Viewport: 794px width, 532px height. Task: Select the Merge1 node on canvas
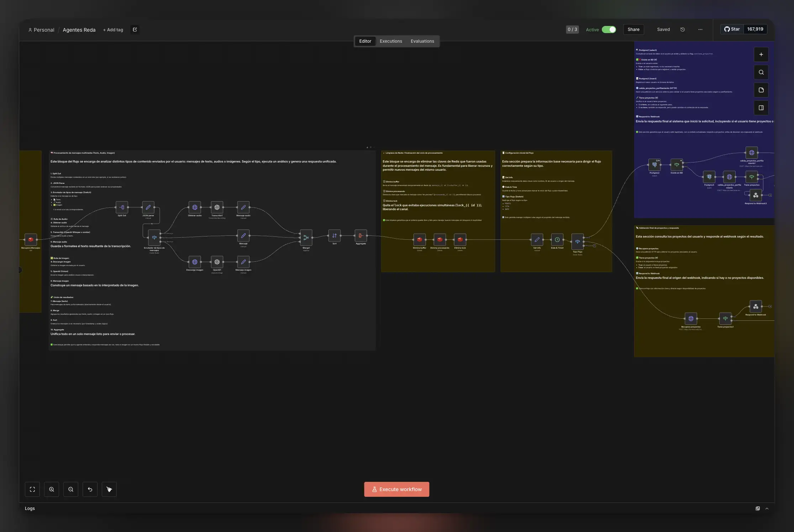[306, 238]
